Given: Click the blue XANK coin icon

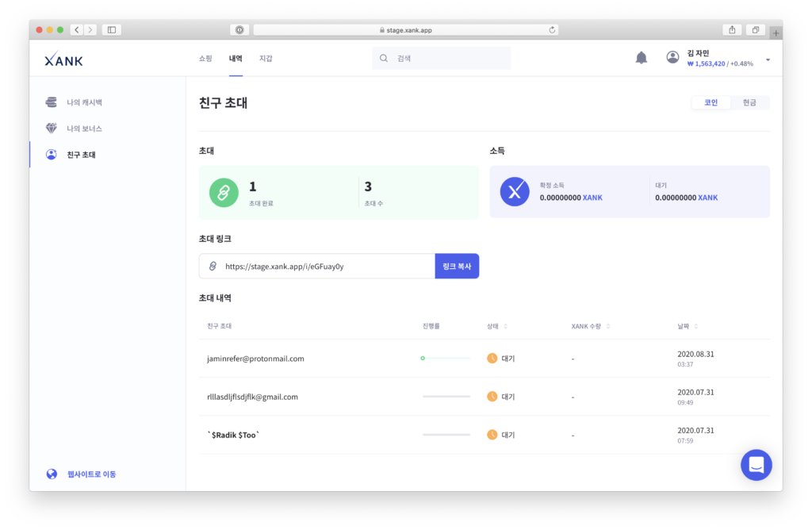Looking at the screenshot, I should coord(514,192).
